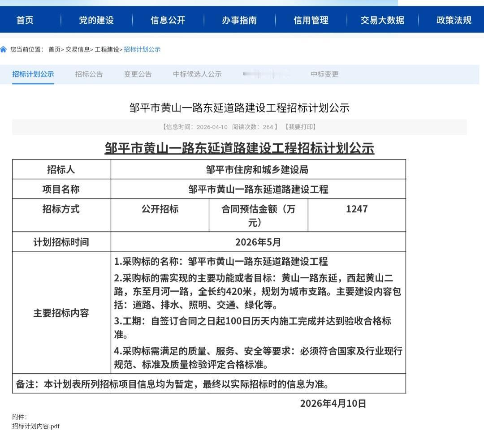Click the project name value cell
Viewport: 484px width, 448px height.
point(258,189)
